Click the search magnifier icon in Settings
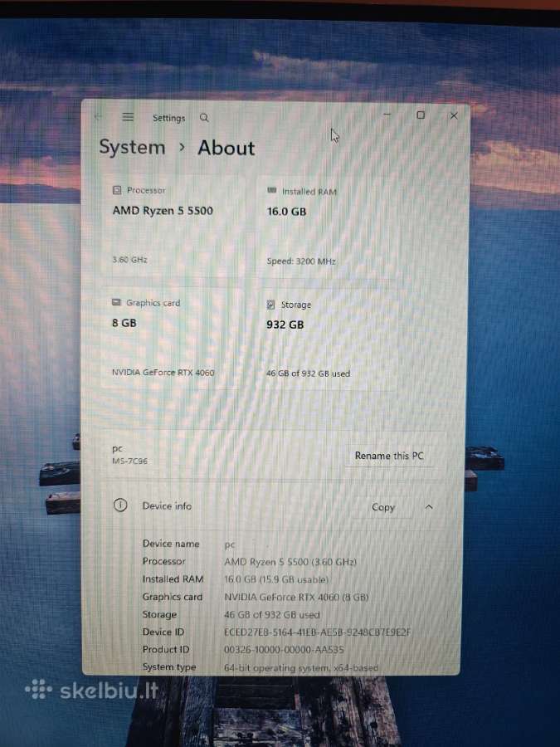Image resolution: width=560 pixels, height=747 pixels. click(x=204, y=118)
